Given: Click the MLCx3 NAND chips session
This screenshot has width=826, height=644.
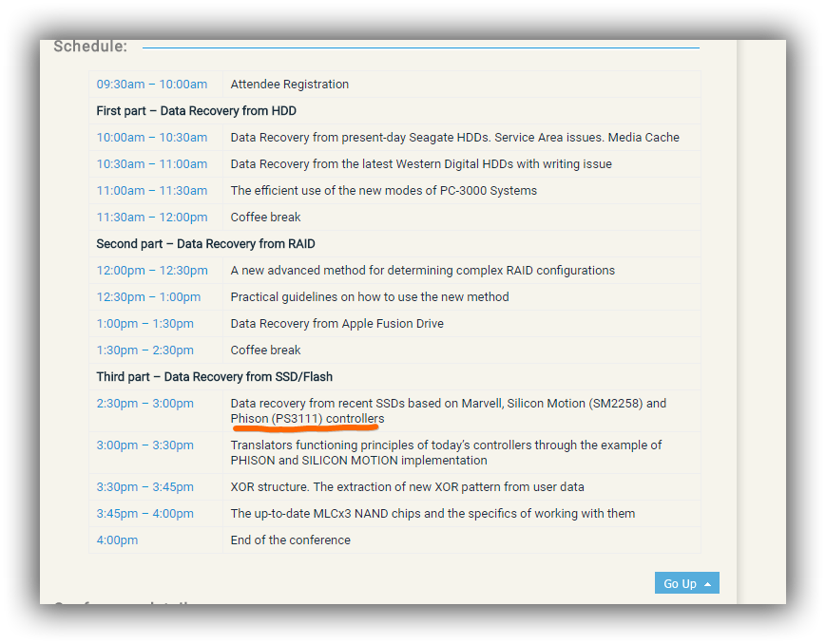Looking at the screenshot, I should [432, 514].
